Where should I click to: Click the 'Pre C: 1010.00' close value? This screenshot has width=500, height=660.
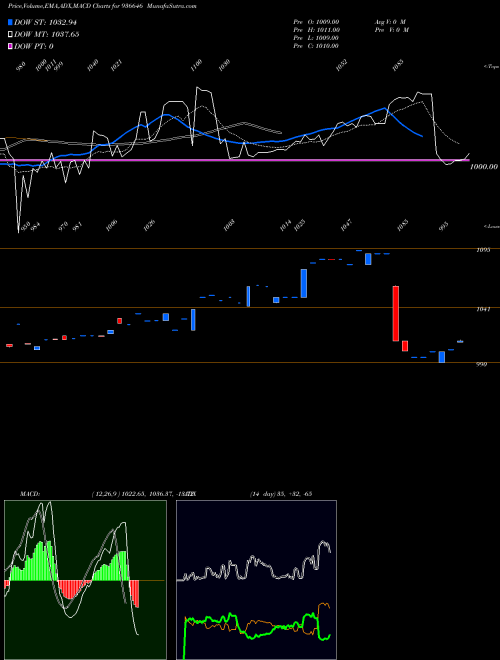tap(316, 46)
